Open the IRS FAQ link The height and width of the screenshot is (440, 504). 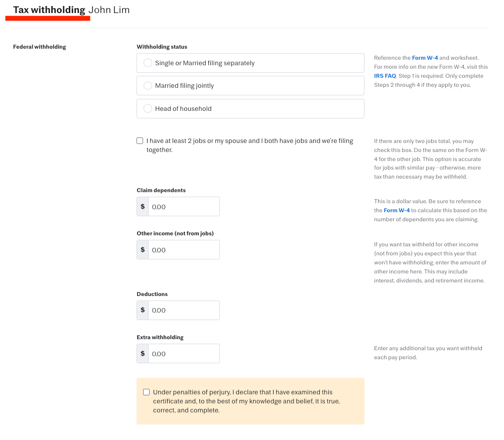pos(385,76)
